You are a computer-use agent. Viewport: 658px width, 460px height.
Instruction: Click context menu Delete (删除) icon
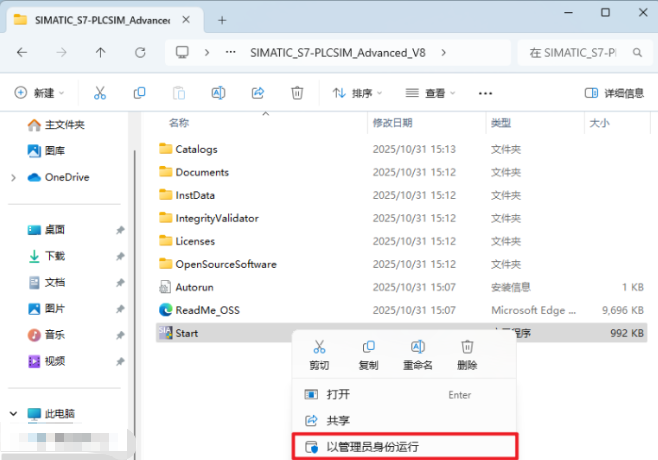(x=467, y=347)
